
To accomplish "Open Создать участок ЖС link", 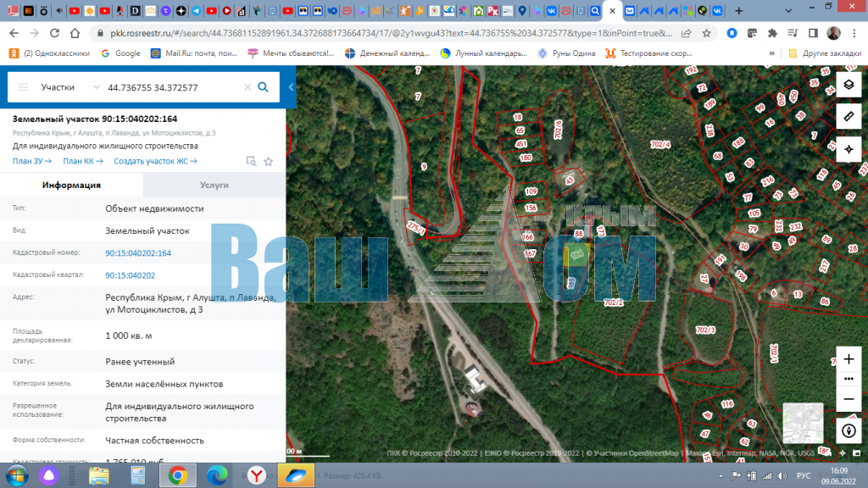I will click(x=156, y=161).
